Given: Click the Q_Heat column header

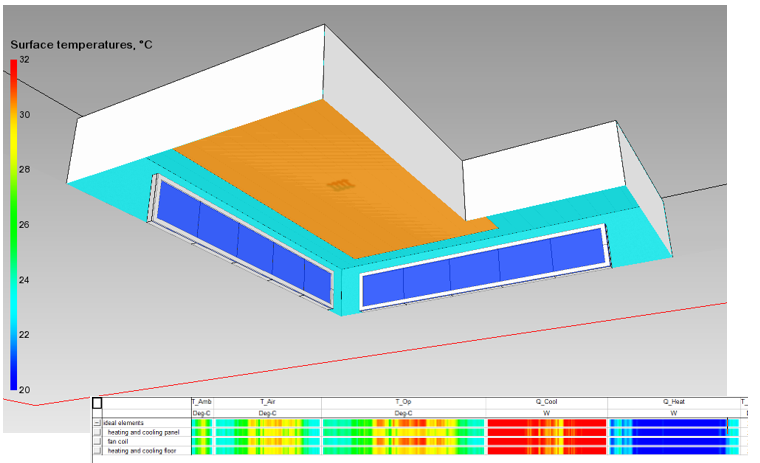Looking at the screenshot, I should (672, 402).
